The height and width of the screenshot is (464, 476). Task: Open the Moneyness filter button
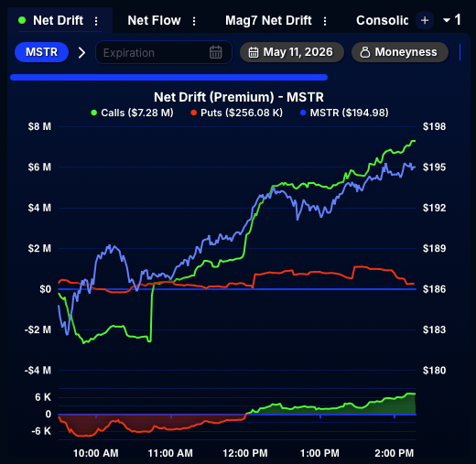click(400, 52)
